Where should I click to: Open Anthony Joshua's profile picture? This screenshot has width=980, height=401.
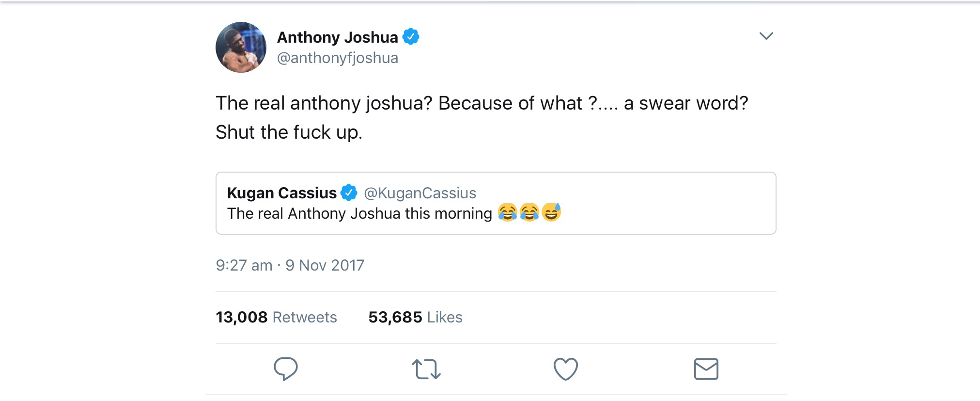(x=241, y=48)
